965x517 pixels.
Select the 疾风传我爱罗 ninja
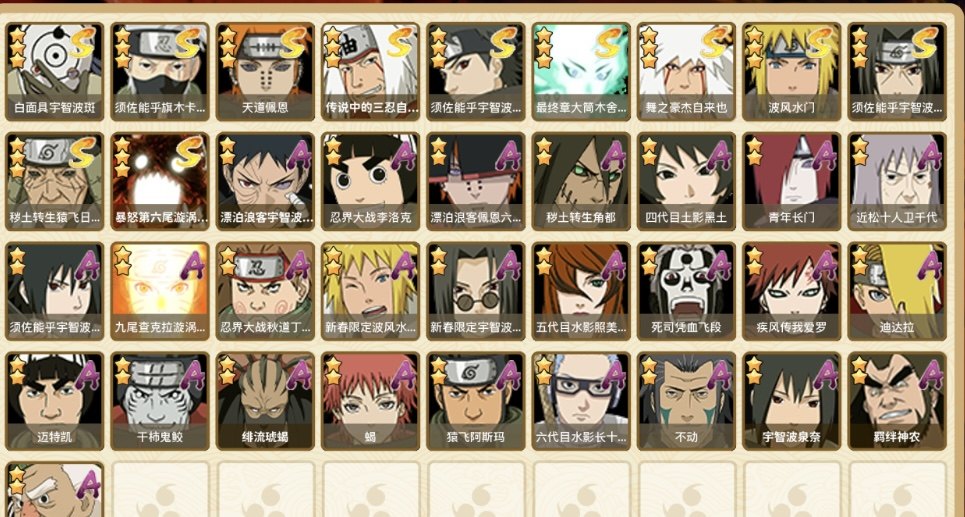pos(791,292)
